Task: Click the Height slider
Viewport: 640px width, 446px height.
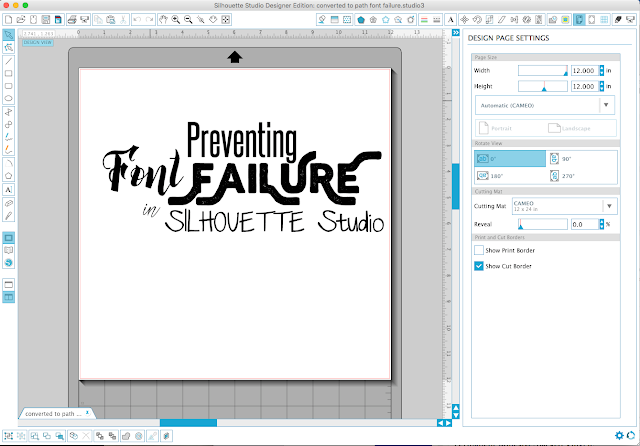Action: [543, 86]
